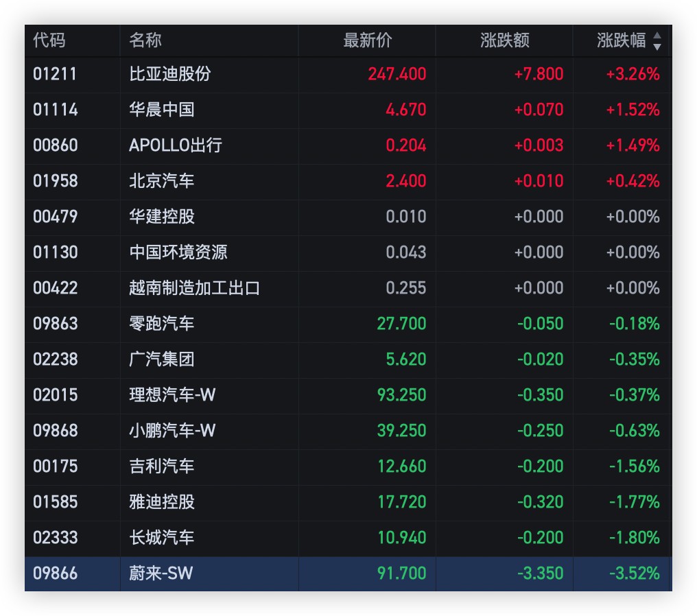Open 理想汽车-W stock details
This screenshot has height=616, width=697.
[x=173, y=395]
